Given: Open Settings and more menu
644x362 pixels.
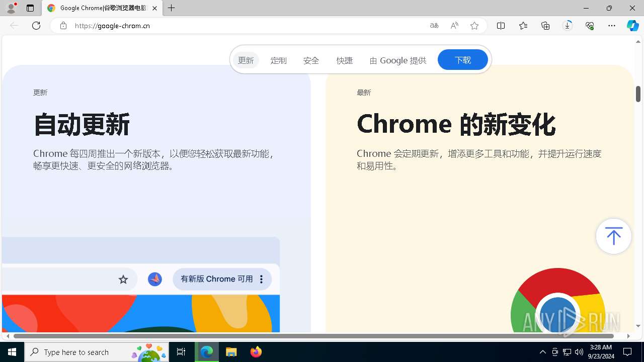Looking at the screenshot, I should tap(612, 26).
